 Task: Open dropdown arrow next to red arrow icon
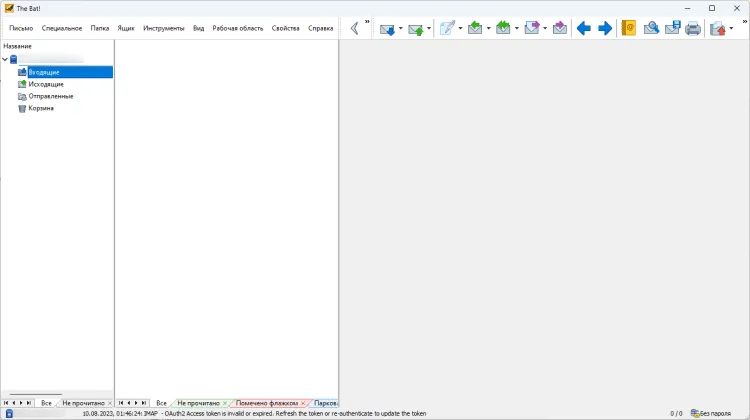(731, 29)
